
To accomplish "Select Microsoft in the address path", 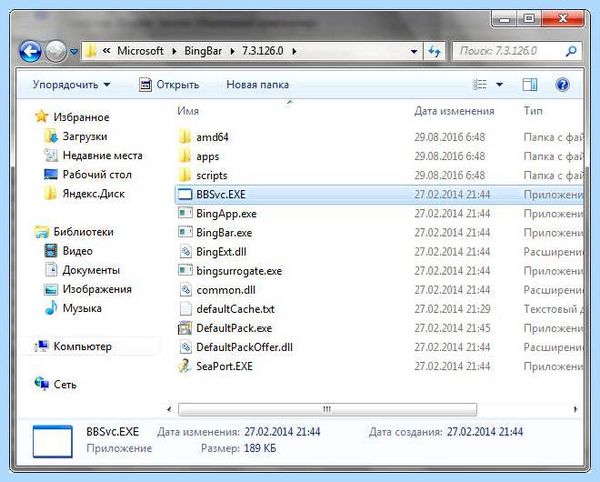I will pyautogui.click(x=140, y=51).
